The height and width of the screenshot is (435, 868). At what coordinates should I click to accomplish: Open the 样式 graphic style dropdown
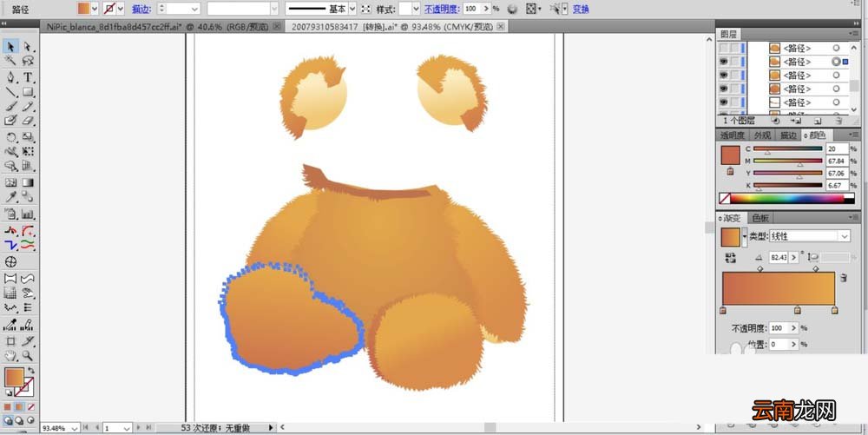tap(416, 9)
